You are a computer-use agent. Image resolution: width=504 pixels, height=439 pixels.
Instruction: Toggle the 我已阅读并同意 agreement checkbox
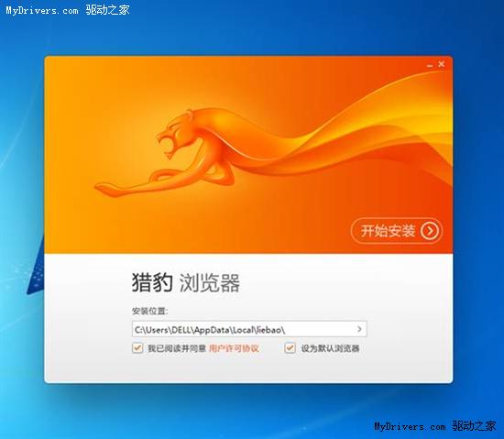click(x=137, y=348)
